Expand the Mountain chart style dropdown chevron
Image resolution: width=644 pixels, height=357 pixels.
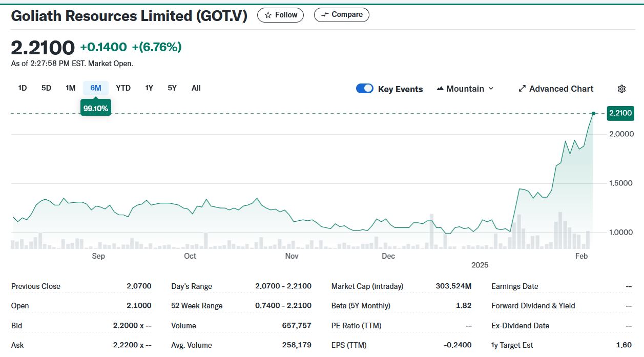coord(491,89)
